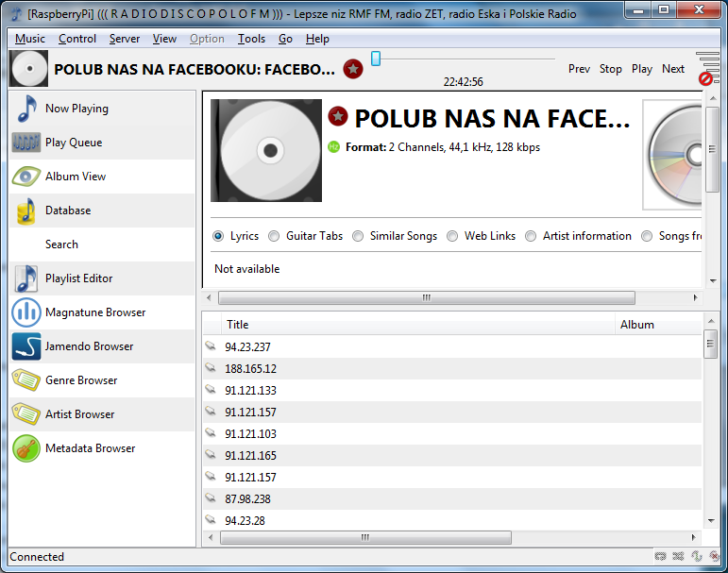Open the Server menu
Screen dimensions: 728x573
[125, 39]
